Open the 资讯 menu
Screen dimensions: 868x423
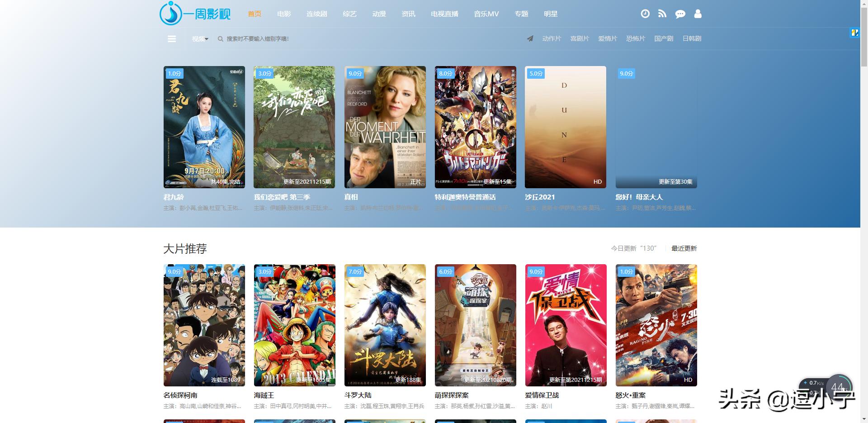[408, 14]
